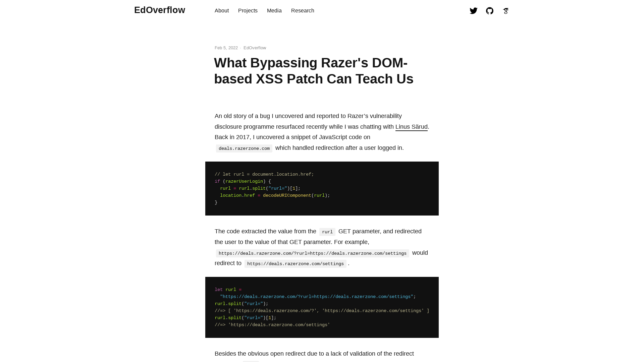
Task: Click the location.href decodeURIComponent code line
Action: 275,195
